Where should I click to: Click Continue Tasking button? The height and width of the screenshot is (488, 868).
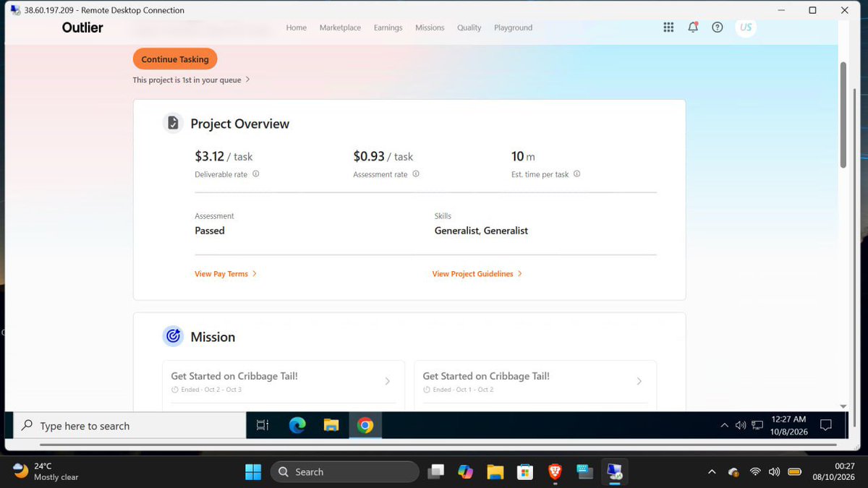click(175, 59)
